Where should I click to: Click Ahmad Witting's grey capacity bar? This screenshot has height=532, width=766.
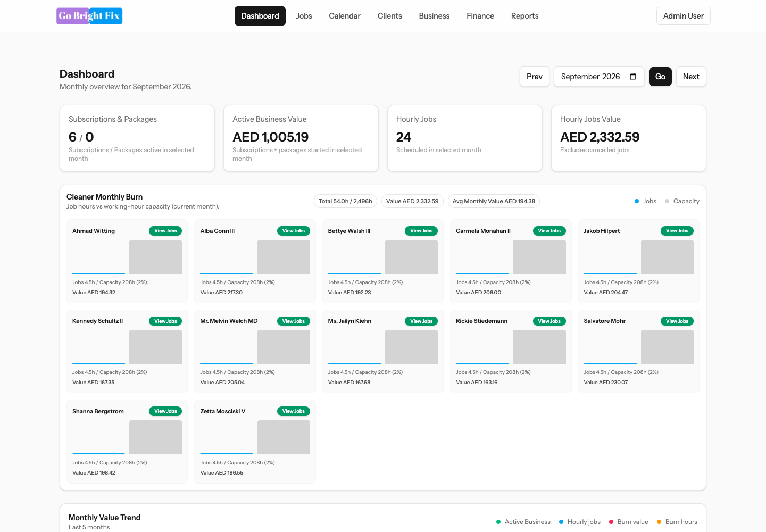(156, 257)
